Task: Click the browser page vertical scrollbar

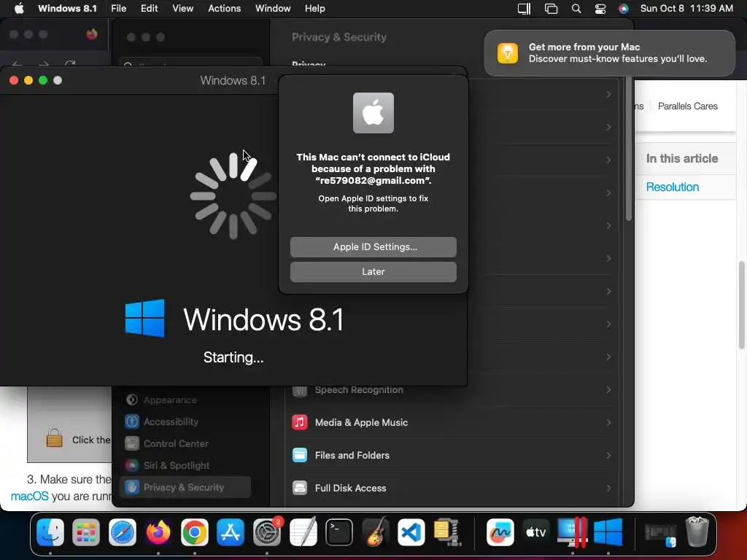Action: 742,305
